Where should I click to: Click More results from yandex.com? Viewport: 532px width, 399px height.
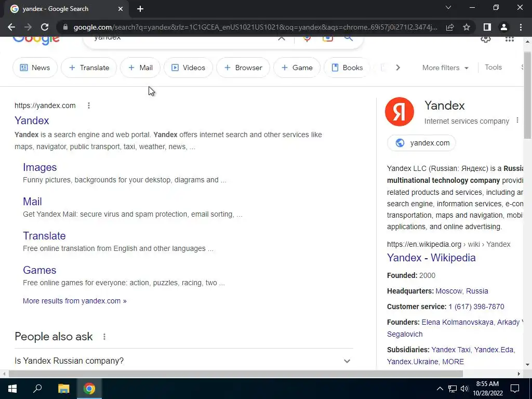point(75,301)
